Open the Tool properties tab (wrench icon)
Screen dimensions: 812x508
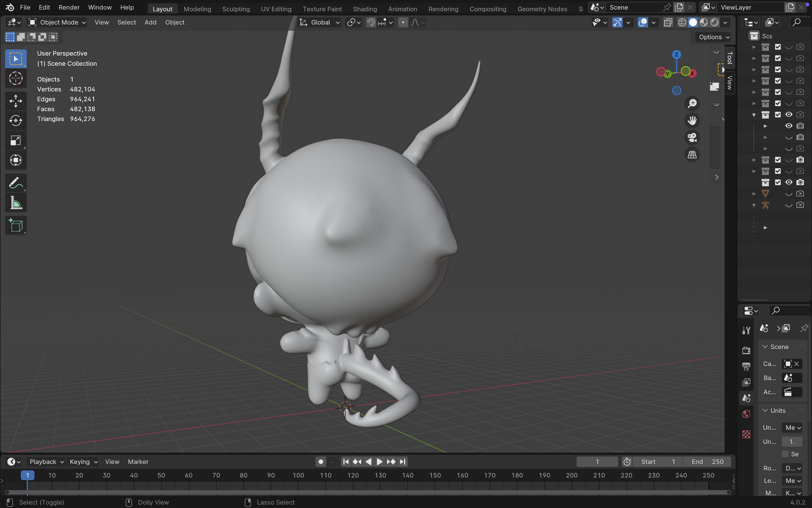click(746, 330)
